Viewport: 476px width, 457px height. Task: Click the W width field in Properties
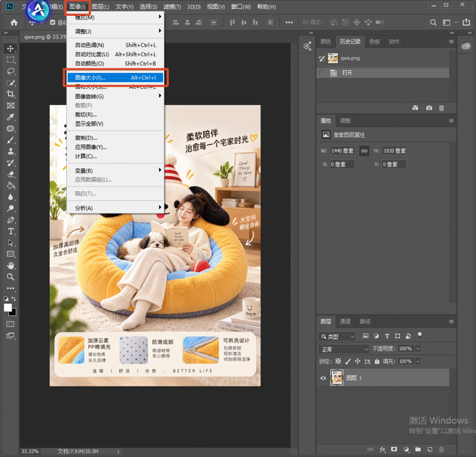[x=343, y=151]
